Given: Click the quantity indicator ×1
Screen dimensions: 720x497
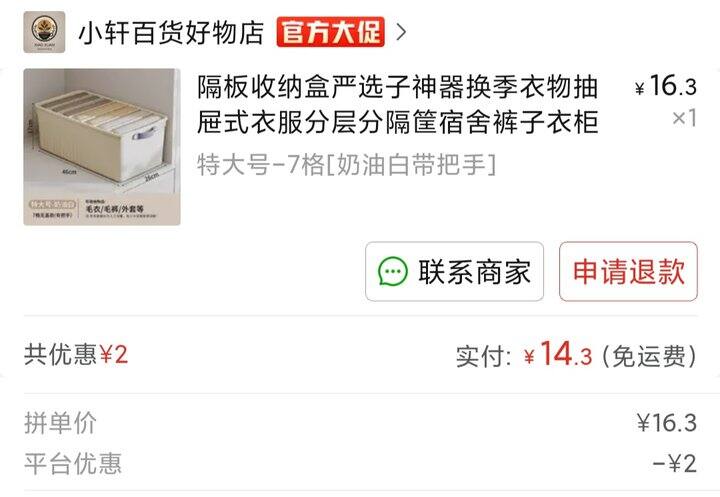Looking at the screenshot, I should [x=685, y=118].
